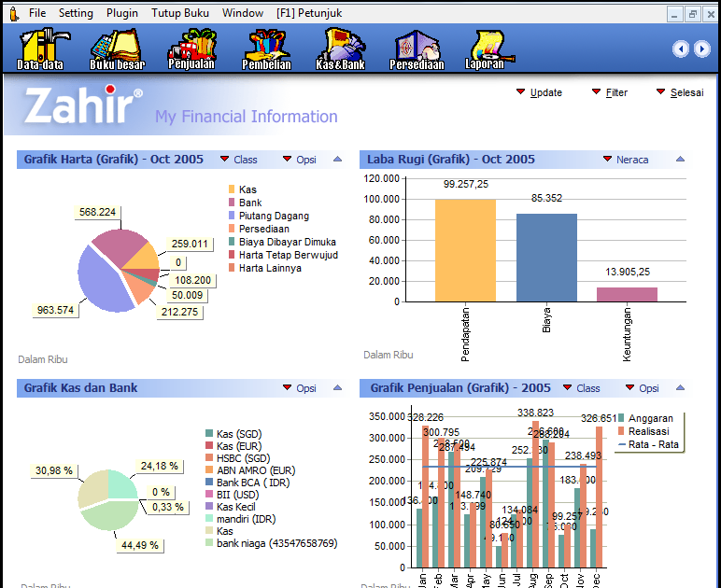The image size is (721, 588).
Task: Click the mandiri (IDR) legend entry
Action: (x=240, y=519)
